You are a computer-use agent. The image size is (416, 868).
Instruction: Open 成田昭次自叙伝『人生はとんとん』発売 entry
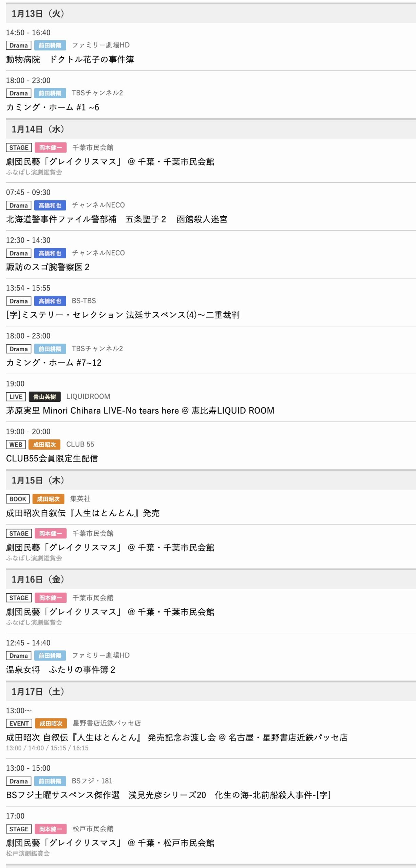pos(83,513)
